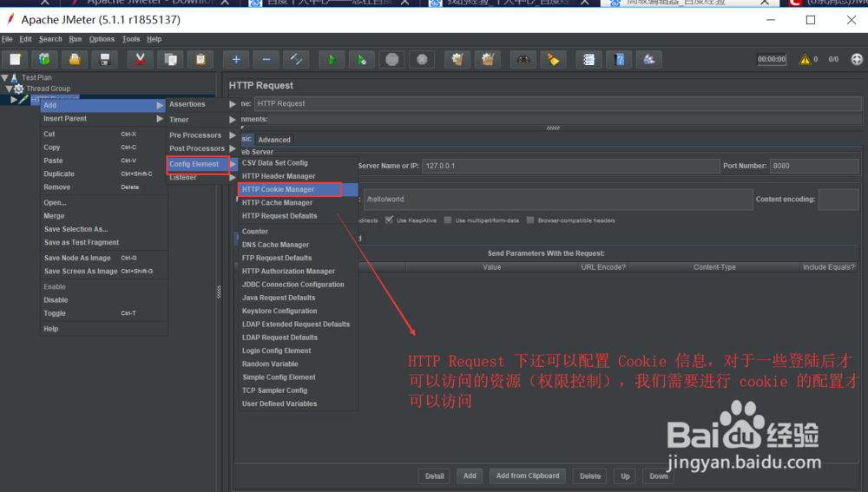Toggle Use multipart/form-data checkbox
868x492 pixels.
447,220
